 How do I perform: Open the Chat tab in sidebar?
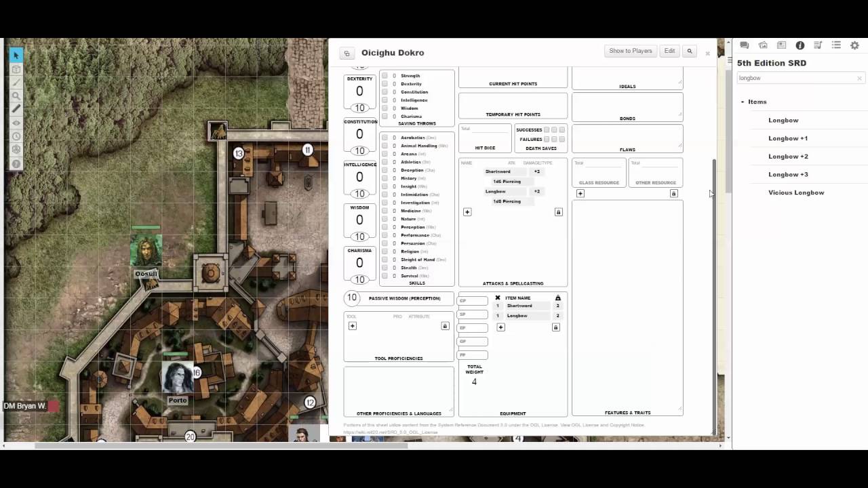745,45
